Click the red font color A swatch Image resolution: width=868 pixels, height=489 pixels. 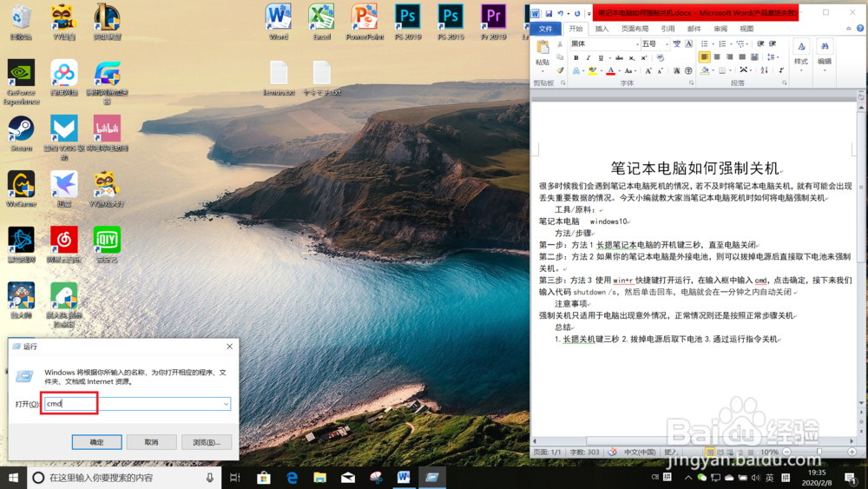point(610,71)
